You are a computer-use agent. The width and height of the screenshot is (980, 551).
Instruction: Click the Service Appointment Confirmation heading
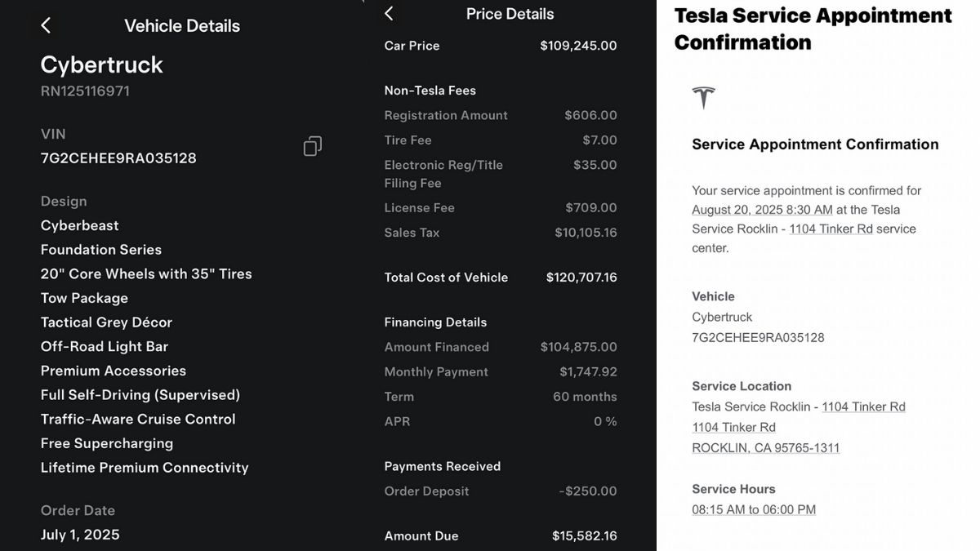click(814, 144)
